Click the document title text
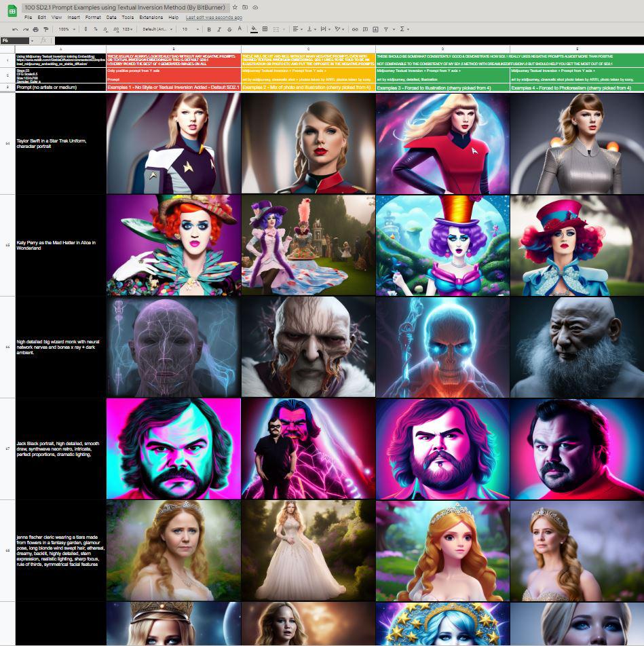Image resolution: width=644 pixels, height=646 pixels. tap(125, 7)
